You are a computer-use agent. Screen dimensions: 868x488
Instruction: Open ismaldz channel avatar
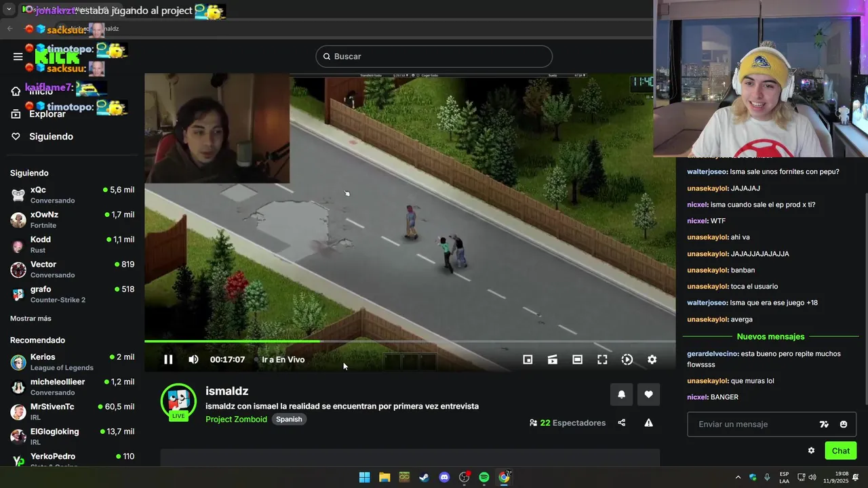[178, 401]
